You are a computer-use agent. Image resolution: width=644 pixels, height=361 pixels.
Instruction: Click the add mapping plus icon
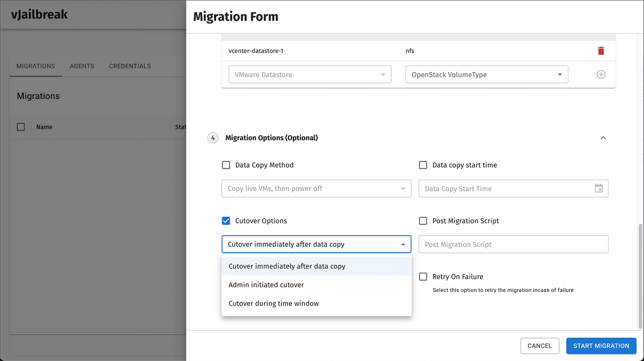[x=601, y=75]
